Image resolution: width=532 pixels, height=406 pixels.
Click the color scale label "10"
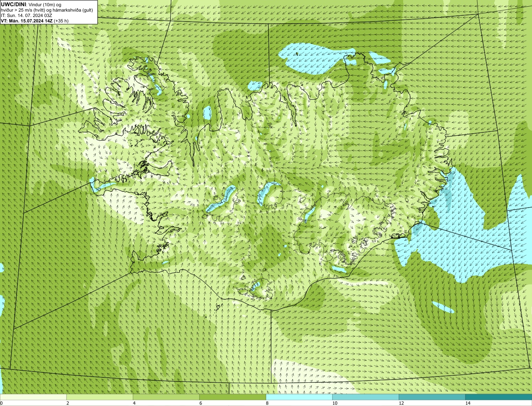pos(335,403)
